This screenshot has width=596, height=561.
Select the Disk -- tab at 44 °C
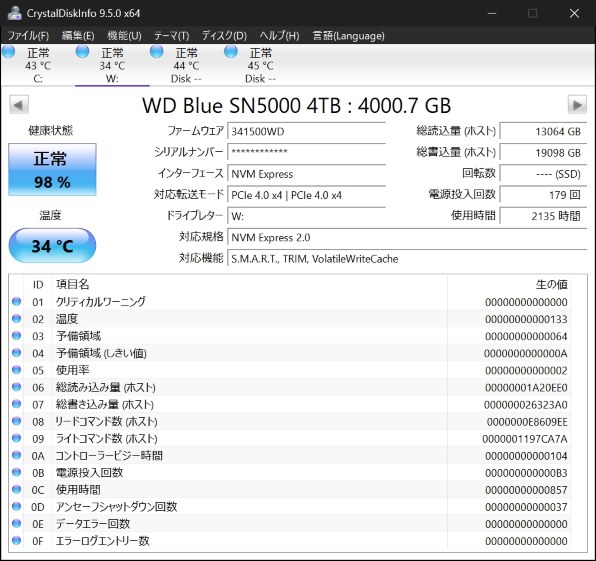(186, 65)
